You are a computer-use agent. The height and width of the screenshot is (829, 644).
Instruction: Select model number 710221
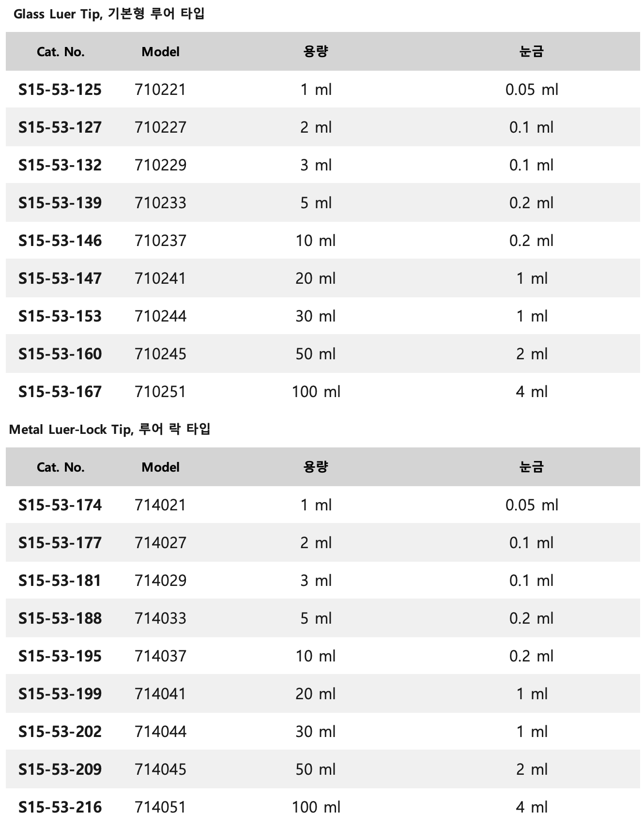pyautogui.click(x=160, y=90)
